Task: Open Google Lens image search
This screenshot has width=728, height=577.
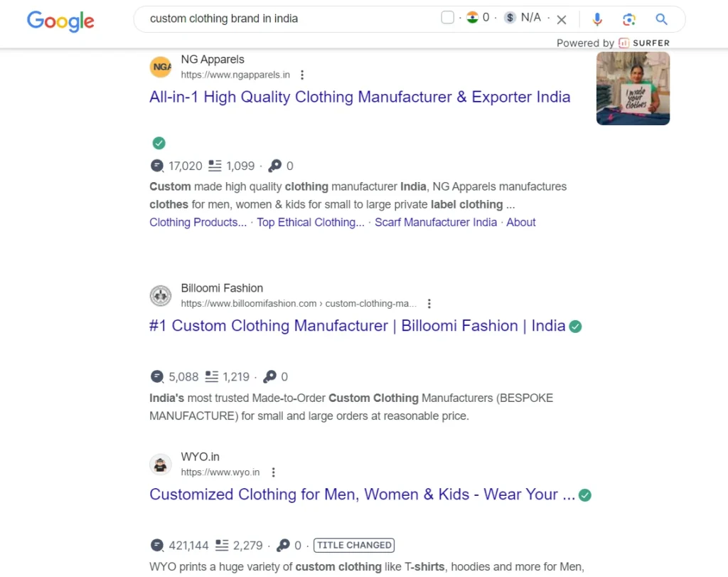Action: pyautogui.click(x=629, y=19)
